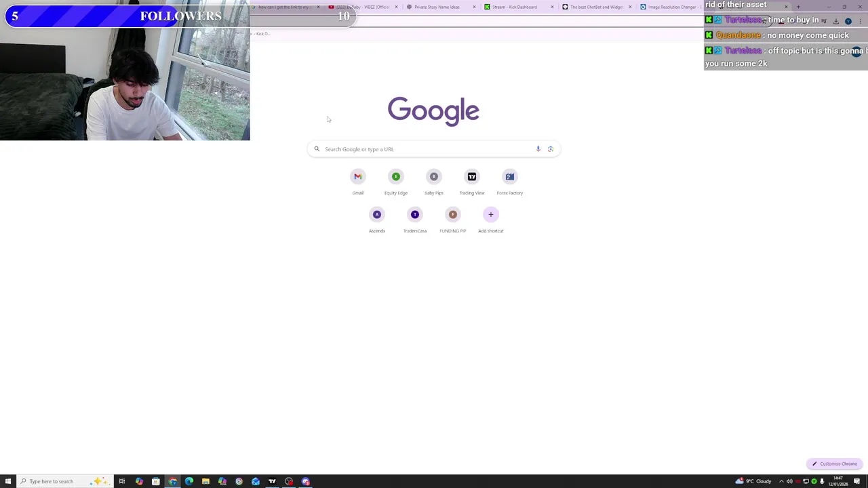Open Microsoft Copilot from the taskbar

tap(139, 481)
